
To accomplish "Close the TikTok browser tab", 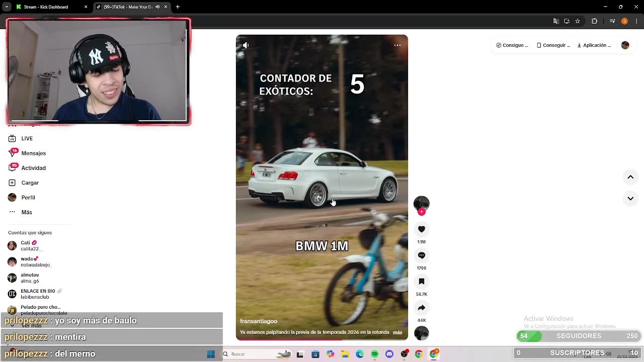I will click(x=166, y=7).
